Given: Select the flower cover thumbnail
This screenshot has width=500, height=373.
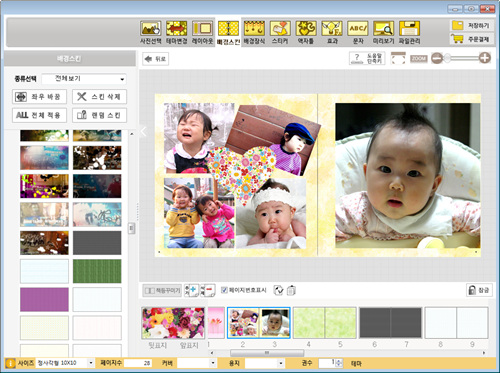Looking at the screenshot, I should click(173, 323).
